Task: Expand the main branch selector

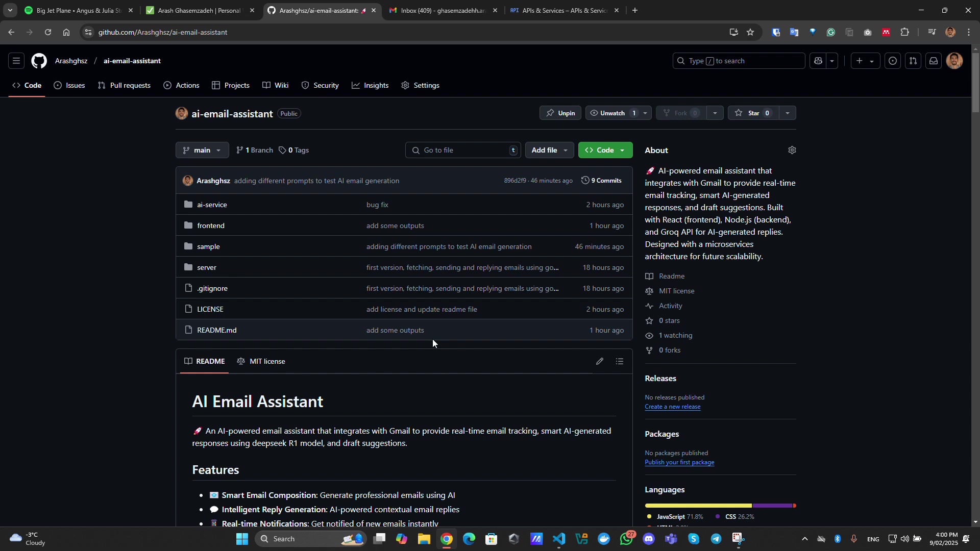Action: pos(202,150)
